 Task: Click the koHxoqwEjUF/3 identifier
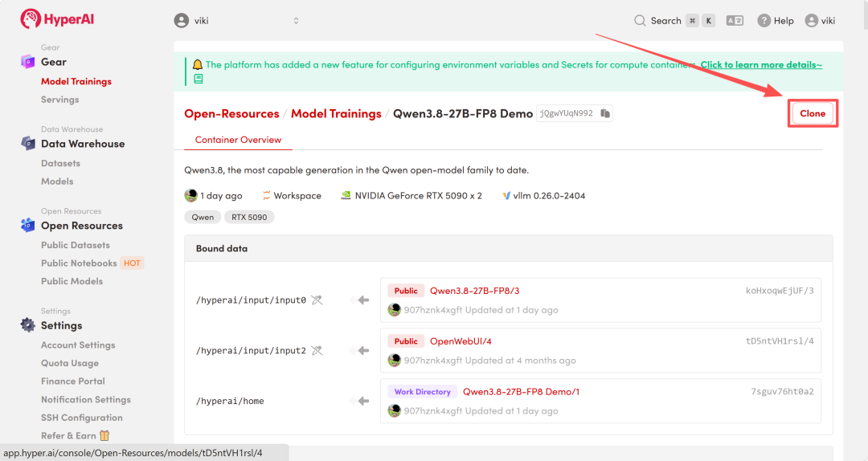click(780, 291)
